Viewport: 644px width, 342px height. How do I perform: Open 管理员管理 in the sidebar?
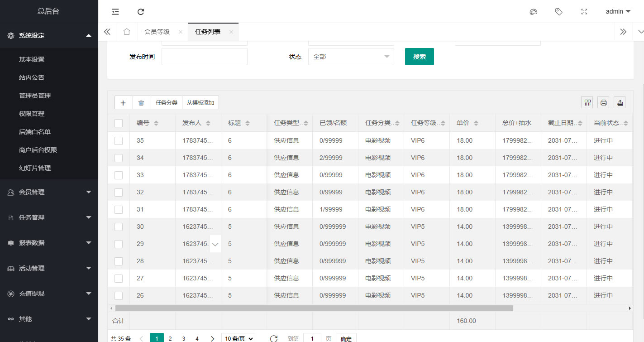pyautogui.click(x=35, y=96)
